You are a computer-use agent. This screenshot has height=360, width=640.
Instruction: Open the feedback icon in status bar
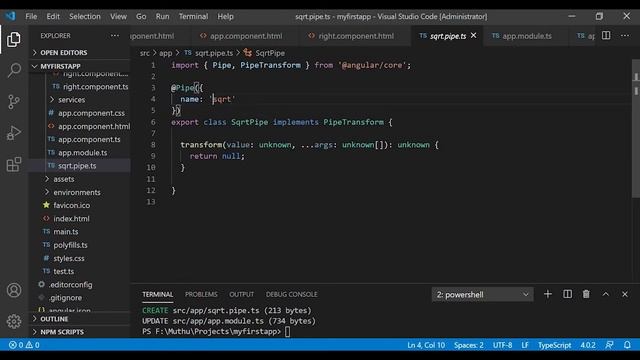pyautogui.click(x=609, y=345)
